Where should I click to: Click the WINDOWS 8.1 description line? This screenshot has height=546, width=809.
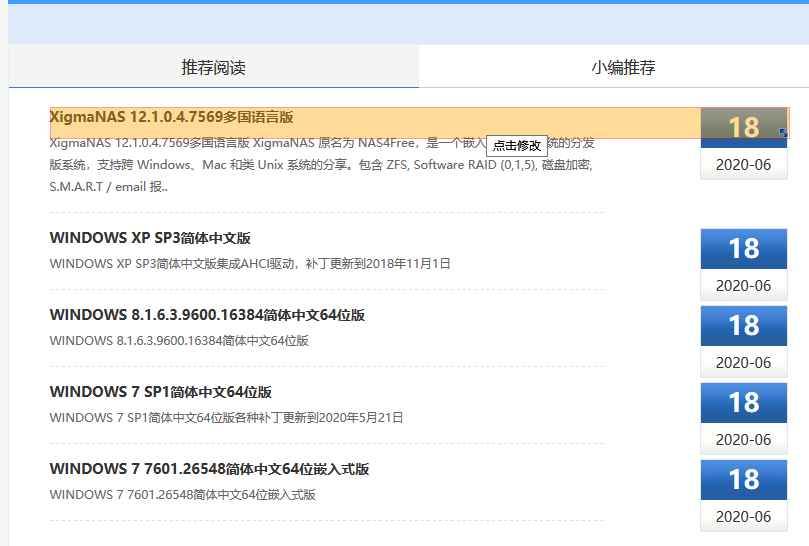tap(179, 340)
